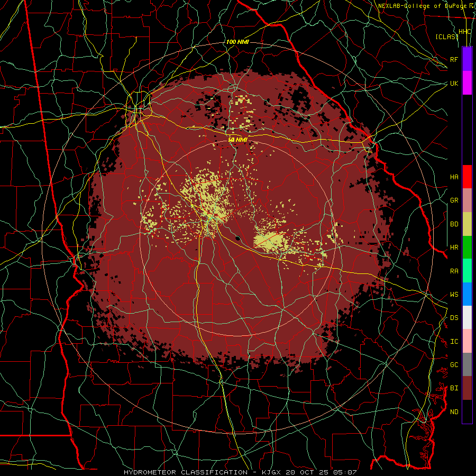The image size is (476, 476).
Task: Click the RA light-green legend swatch
Action: coord(467,271)
